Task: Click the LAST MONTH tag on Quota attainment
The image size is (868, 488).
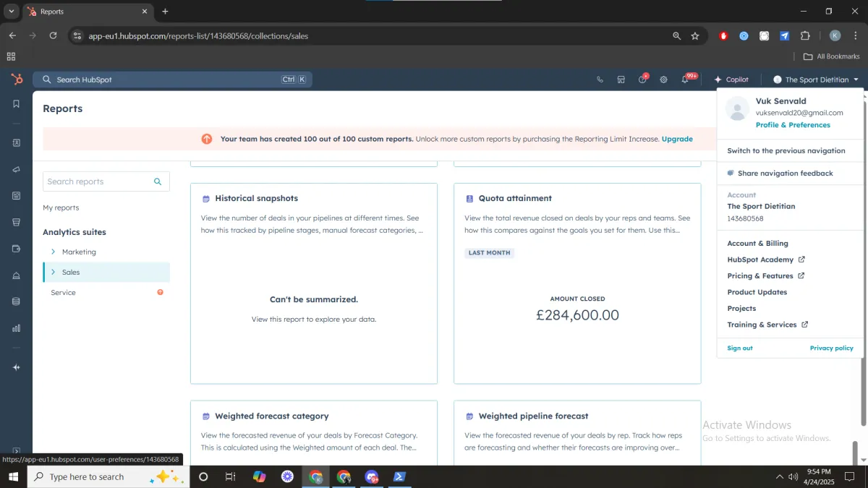Action: (489, 253)
